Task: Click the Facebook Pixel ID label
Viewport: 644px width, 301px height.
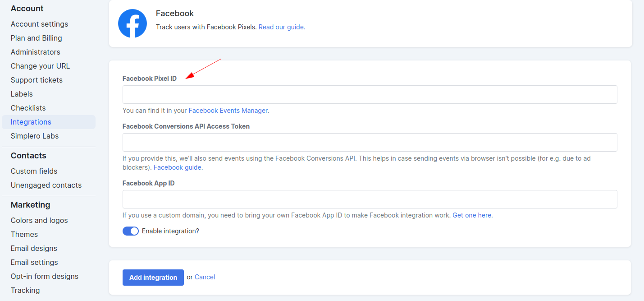Action: tap(150, 79)
